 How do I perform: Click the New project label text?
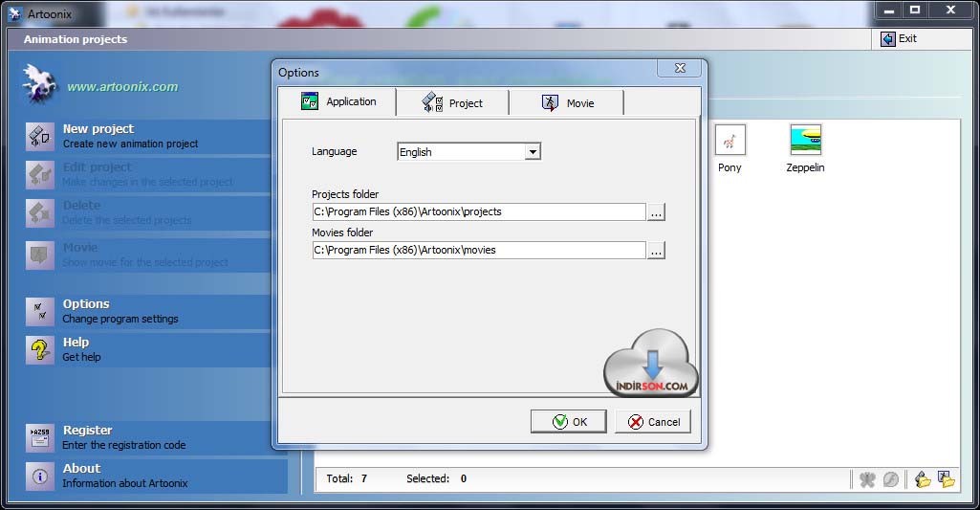(98, 129)
